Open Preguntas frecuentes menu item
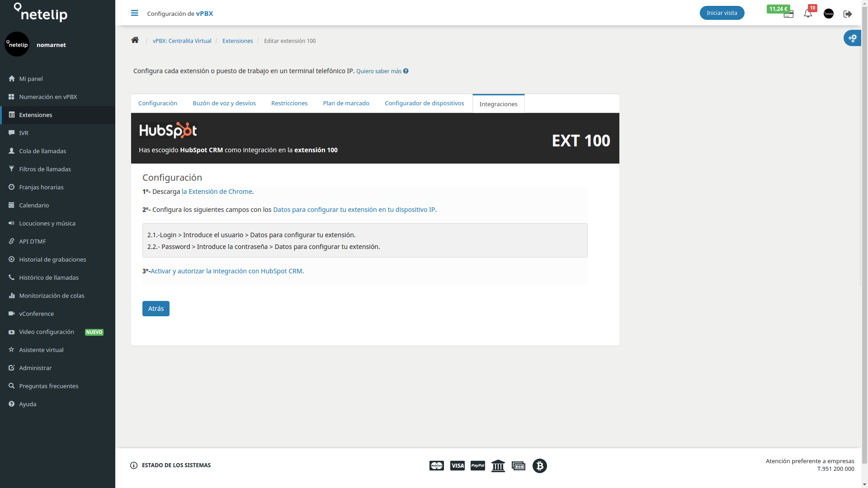The height and width of the screenshot is (488, 868). click(58, 386)
